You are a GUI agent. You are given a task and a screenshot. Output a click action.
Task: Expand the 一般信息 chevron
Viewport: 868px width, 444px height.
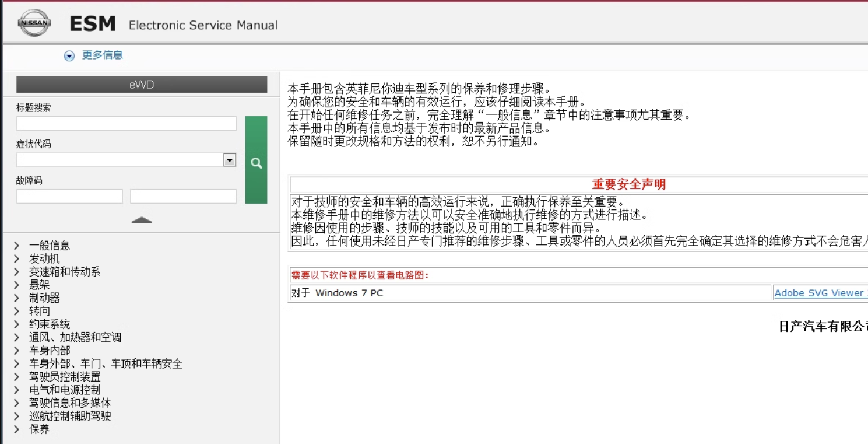16,246
